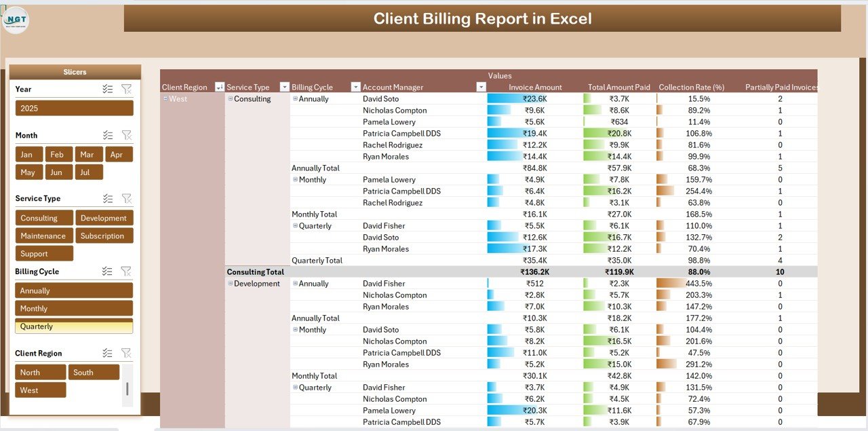Viewport: 868px width, 431px height.
Task: Collapse the West region group
Action: pos(165,98)
